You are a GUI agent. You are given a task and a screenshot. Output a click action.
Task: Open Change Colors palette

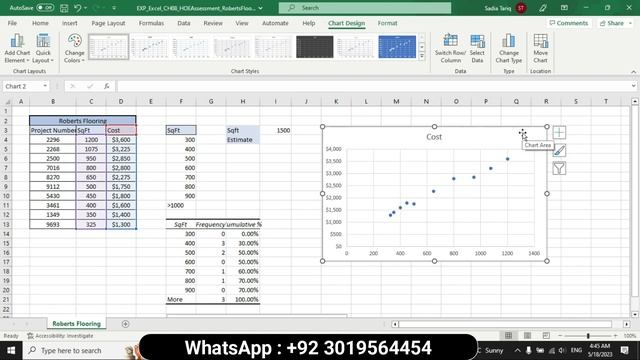[74, 48]
